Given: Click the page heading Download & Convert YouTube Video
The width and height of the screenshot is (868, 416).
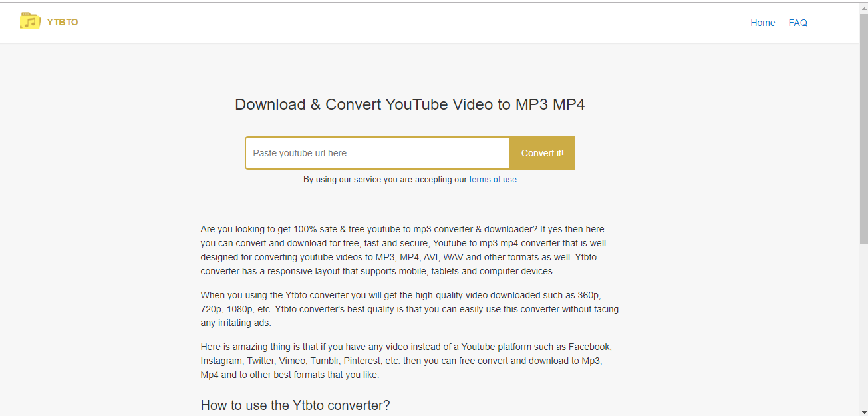Looking at the screenshot, I should pos(410,104).
